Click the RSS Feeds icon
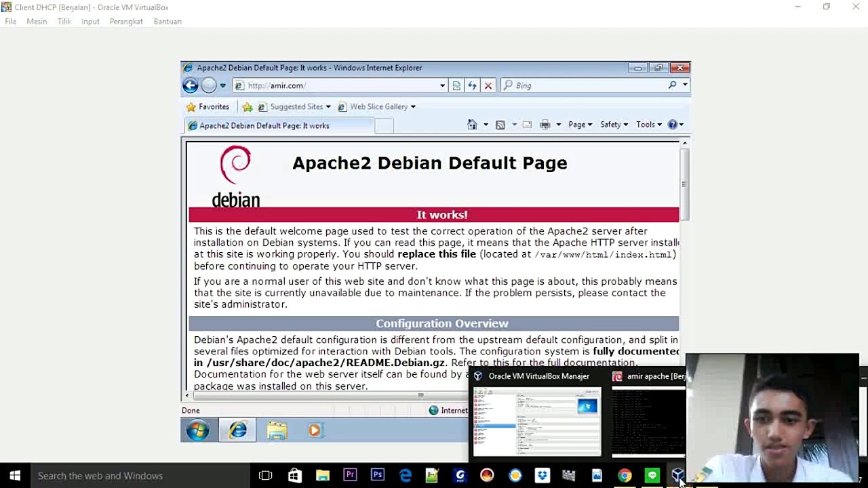The image size is (868, 488). pos(500,125)
